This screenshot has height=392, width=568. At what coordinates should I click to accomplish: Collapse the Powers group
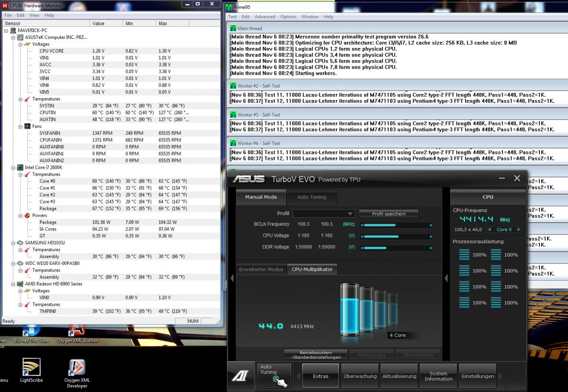click(21, 216)
